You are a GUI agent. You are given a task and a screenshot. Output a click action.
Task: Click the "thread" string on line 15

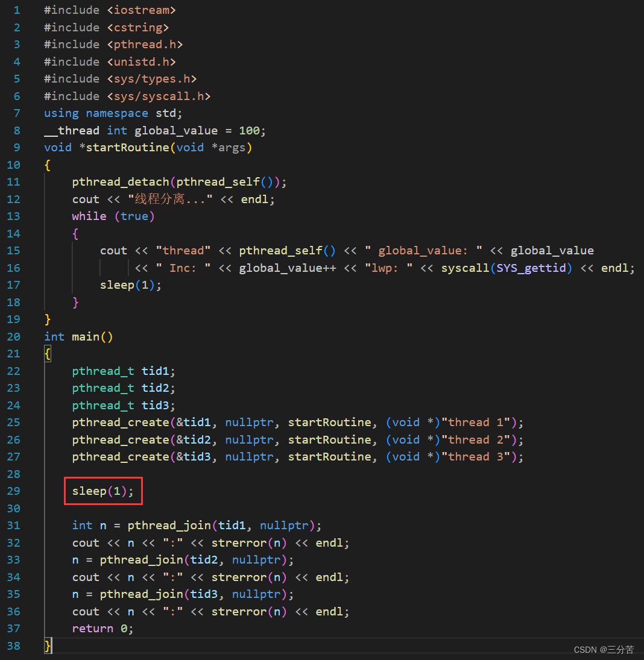(183, 251)
